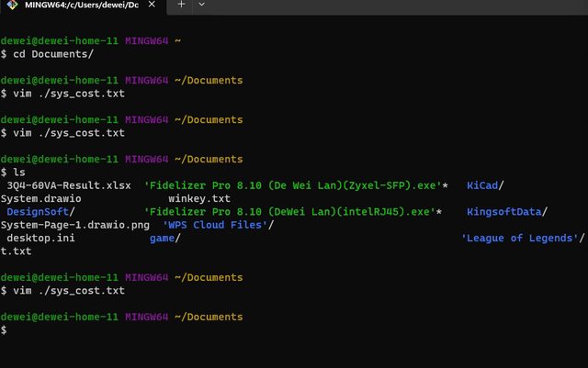Open a new tab with plus button
This screenshot has width=588, height=368.
coord(181,6)
